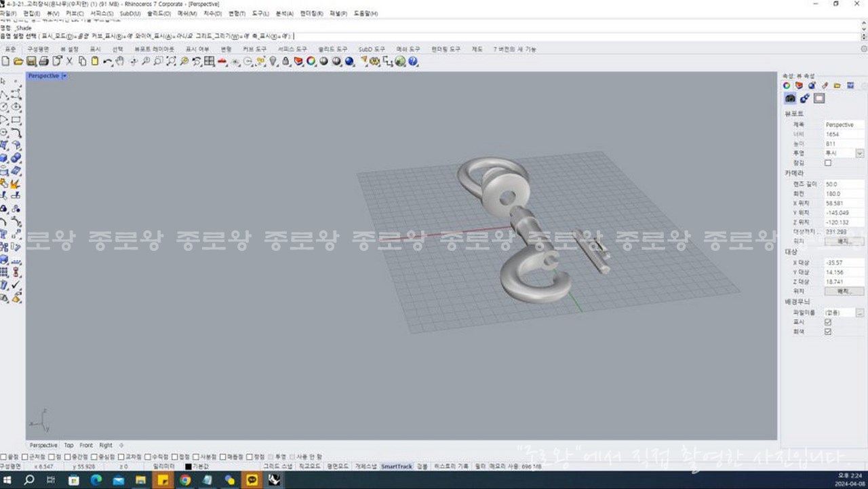The height and width of the screenshot is (489, 868).
Task: Switch to the Top viewport tab
Action: pyautogui.click(x=69, y=446)
